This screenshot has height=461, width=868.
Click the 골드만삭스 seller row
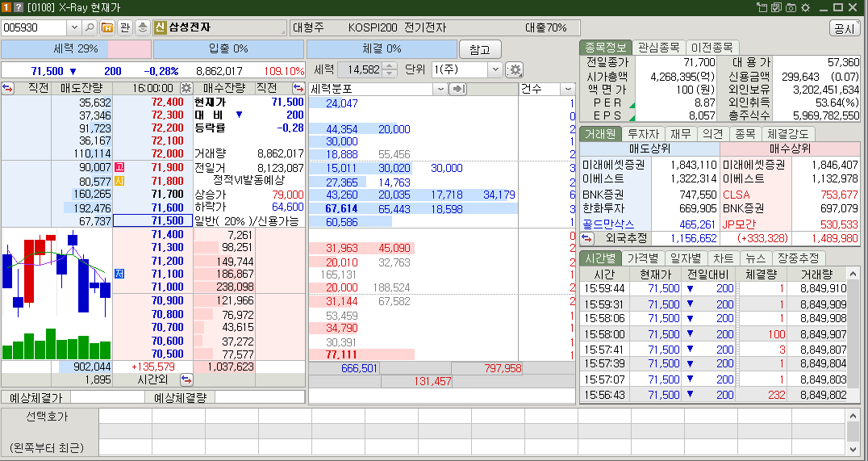(x=649, y=224)
